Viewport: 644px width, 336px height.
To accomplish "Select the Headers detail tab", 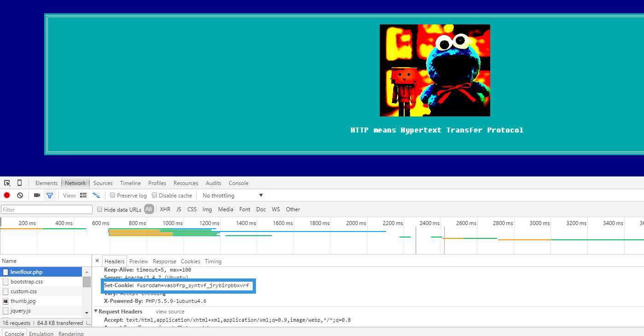I will pos(114,261).
